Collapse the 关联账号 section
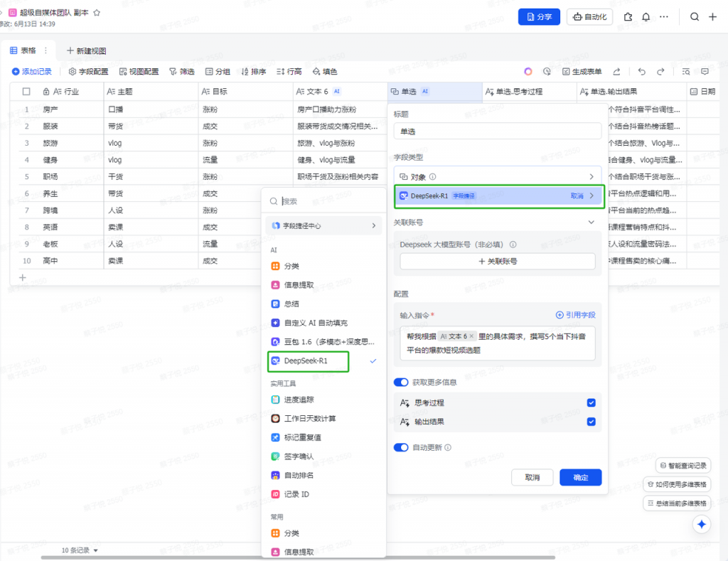This screenshot has width=728, height=561. [x=591, y=223]
